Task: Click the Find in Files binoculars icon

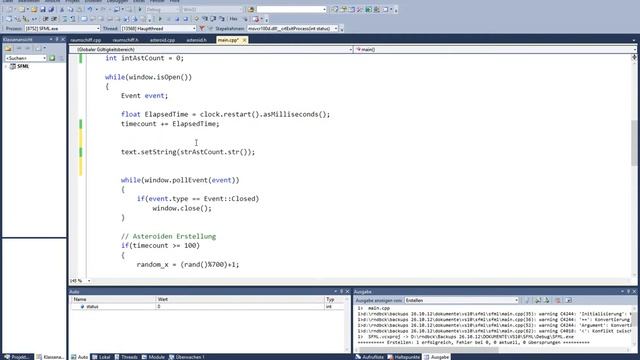Action: click(x=251, y=9)
